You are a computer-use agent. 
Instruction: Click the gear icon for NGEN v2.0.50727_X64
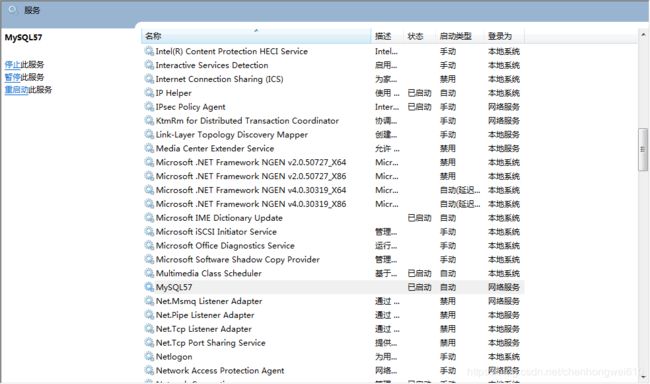pyautogui.click(x=149, y=162)
